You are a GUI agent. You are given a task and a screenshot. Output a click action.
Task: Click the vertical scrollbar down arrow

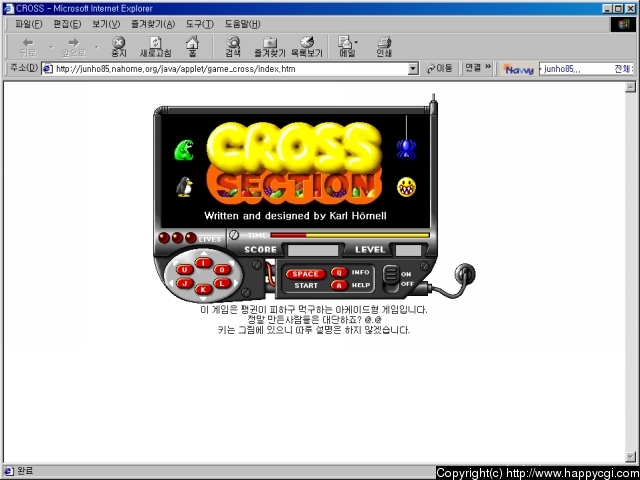(631, 456)
